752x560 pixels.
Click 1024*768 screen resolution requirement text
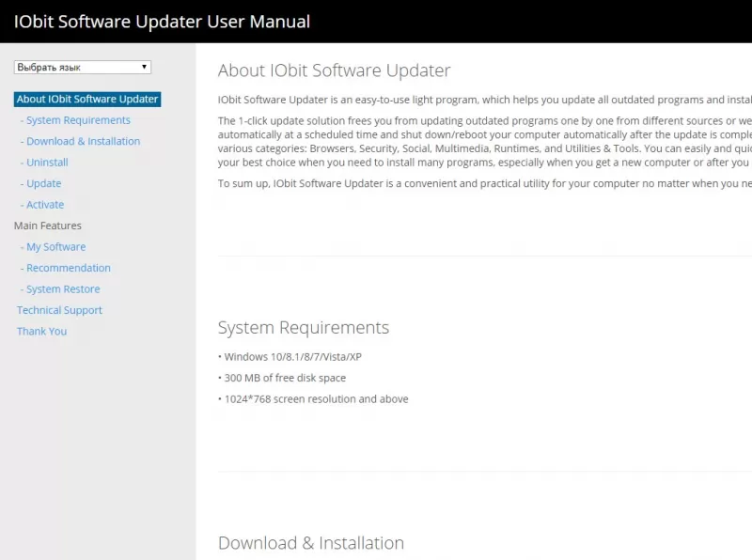tap(316, 399)
